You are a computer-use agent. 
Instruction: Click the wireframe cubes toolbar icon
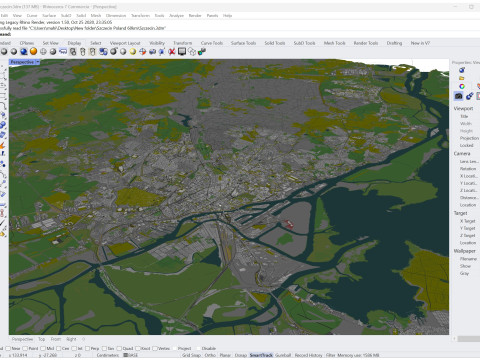[192, 51]
